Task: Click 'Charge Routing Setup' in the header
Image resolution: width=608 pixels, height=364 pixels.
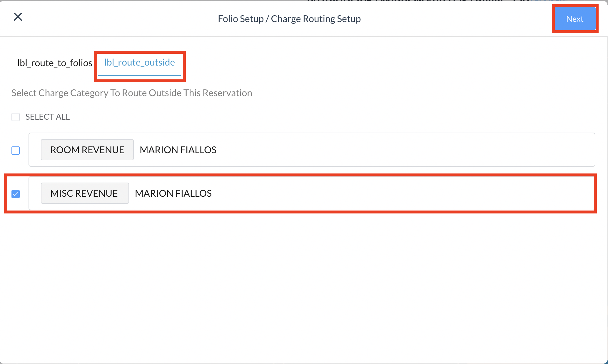Action: click(x=315, y=19)
